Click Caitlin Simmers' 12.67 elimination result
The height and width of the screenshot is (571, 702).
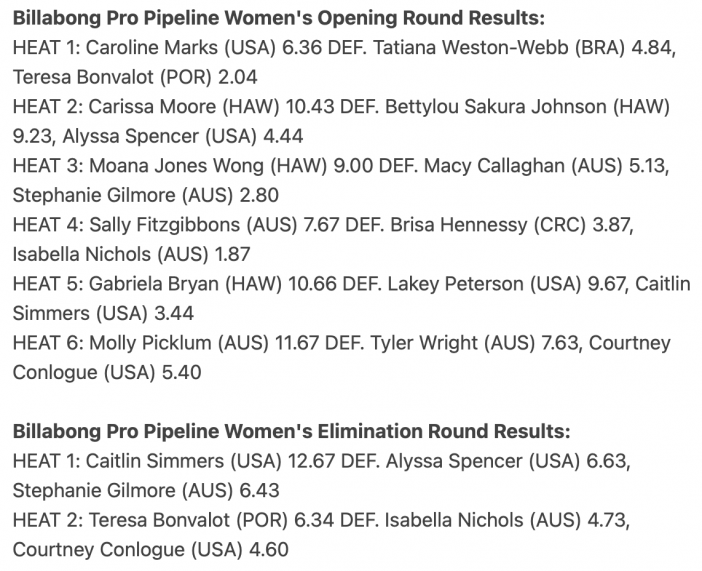312,461
